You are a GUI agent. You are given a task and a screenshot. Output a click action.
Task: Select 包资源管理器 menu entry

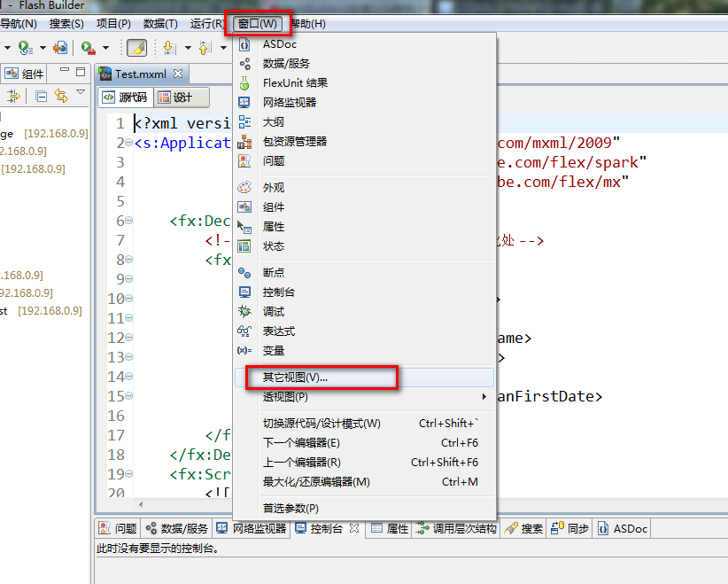[365, 142]
